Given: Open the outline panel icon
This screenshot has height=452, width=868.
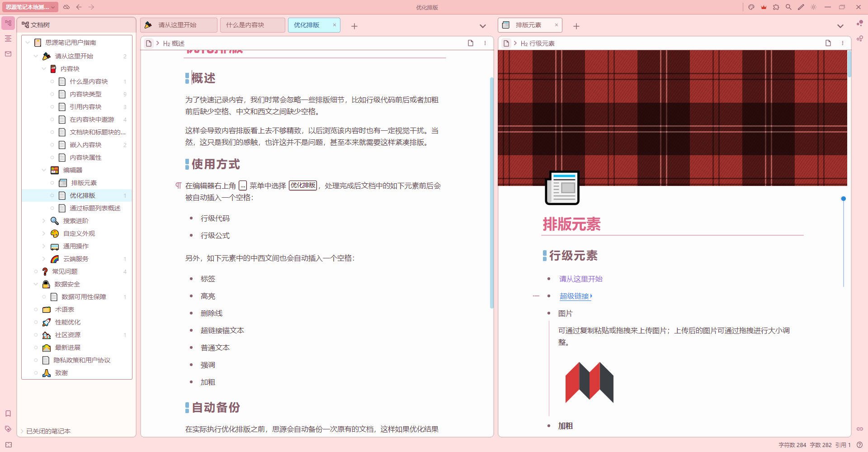Looking at the screenshot, I should (7, 38).
